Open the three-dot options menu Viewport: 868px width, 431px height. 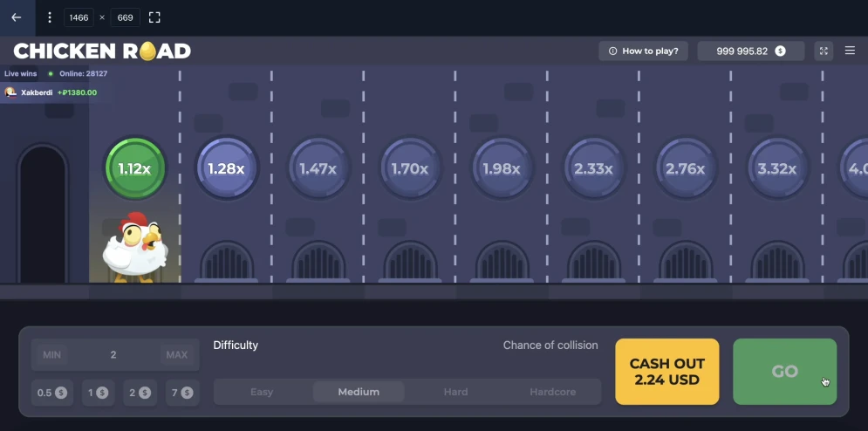(x=50, y=17)
